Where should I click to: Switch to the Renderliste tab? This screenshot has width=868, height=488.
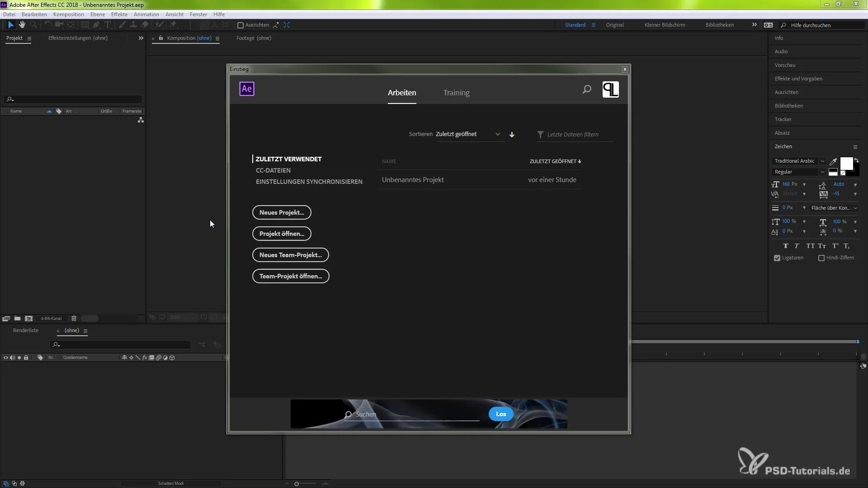point(26,331)
